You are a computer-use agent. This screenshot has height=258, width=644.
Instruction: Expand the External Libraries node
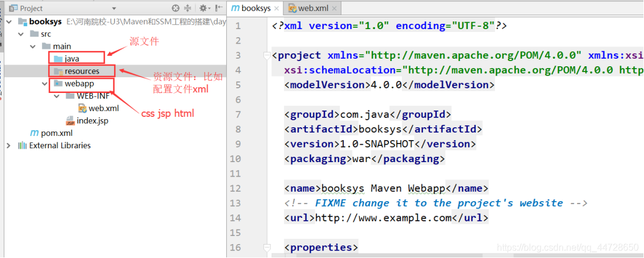(x=9, y=146)
